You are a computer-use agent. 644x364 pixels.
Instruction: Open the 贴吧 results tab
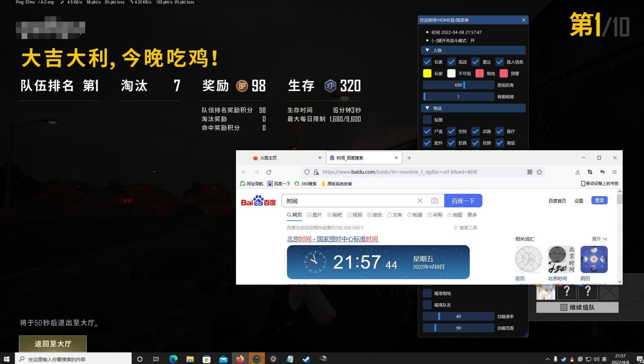click(335, 215)
